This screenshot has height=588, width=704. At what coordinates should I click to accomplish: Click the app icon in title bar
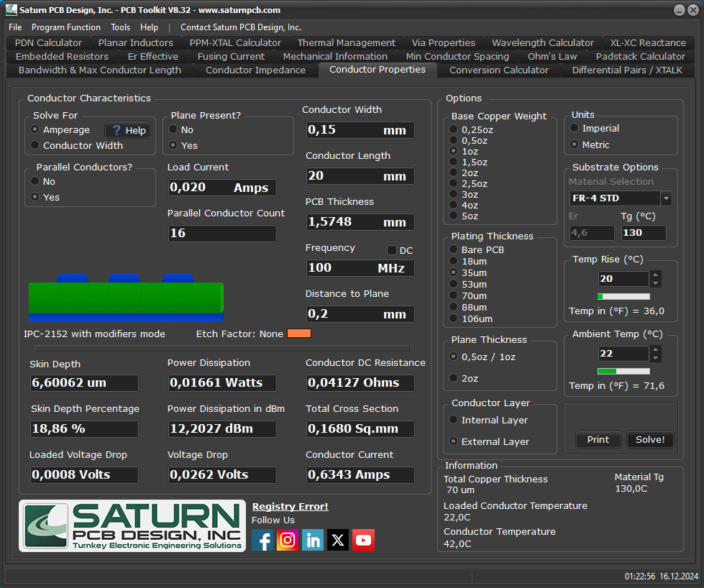click(x=12, y=10)
